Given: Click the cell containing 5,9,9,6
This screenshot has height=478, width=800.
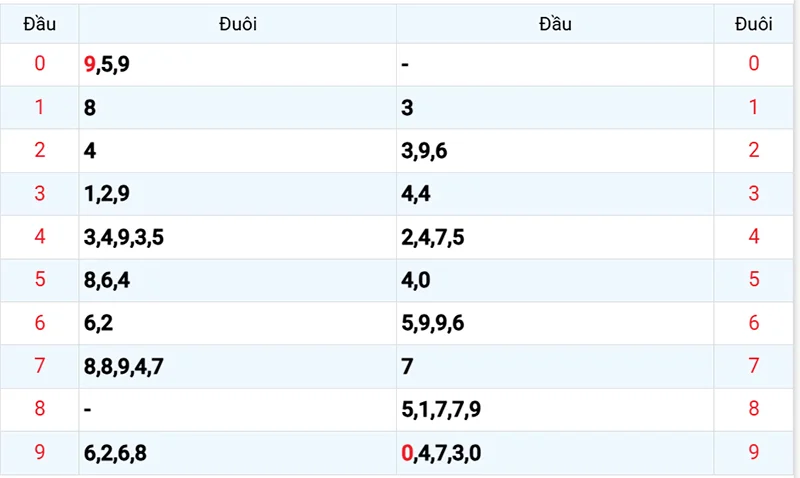Looking at the screenshot, I should [x=555, y=323].
